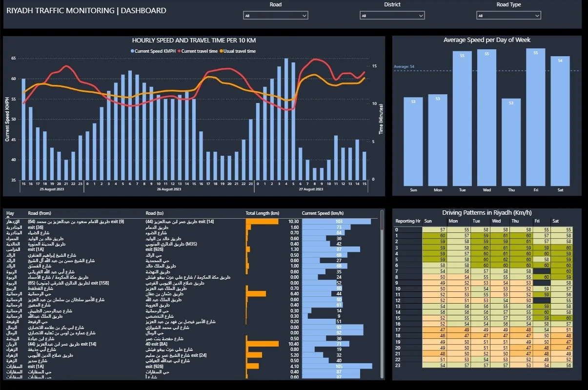Select the total length value 10.40

[294, 344]
